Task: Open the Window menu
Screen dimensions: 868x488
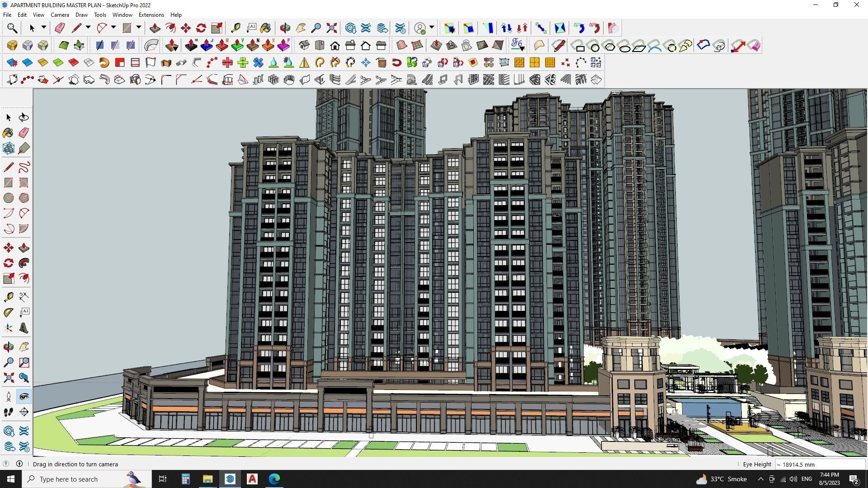Action: pyautogui.click(x=122, y=15)
